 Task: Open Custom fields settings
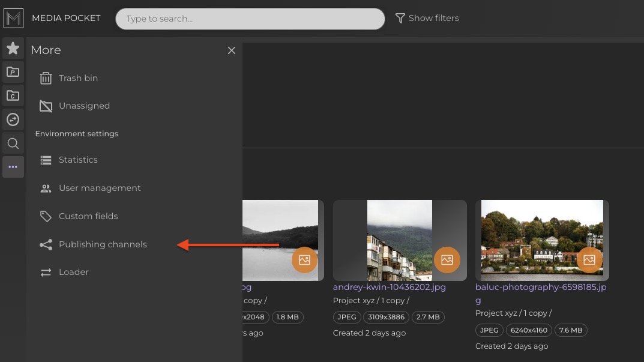tap(88, 216)
